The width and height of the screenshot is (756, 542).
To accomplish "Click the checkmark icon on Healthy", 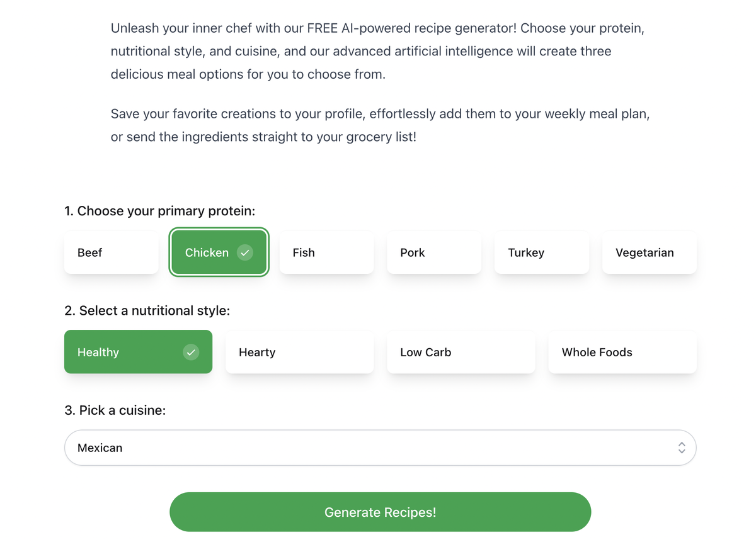I will point(191,352).
